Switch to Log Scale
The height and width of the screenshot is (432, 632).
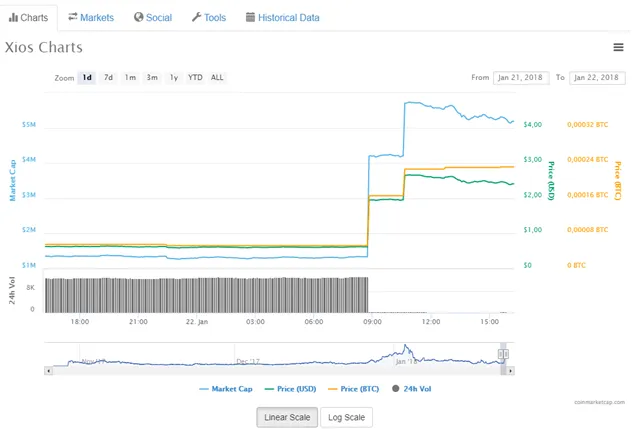tap(346, 417)
